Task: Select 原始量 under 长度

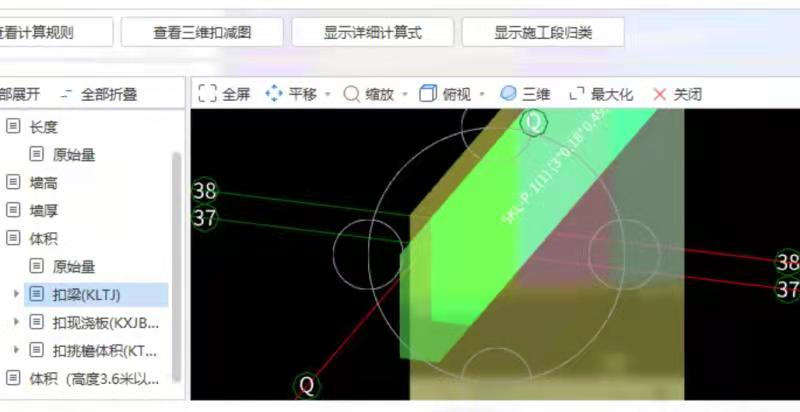Action: click(x=74, y=154)
